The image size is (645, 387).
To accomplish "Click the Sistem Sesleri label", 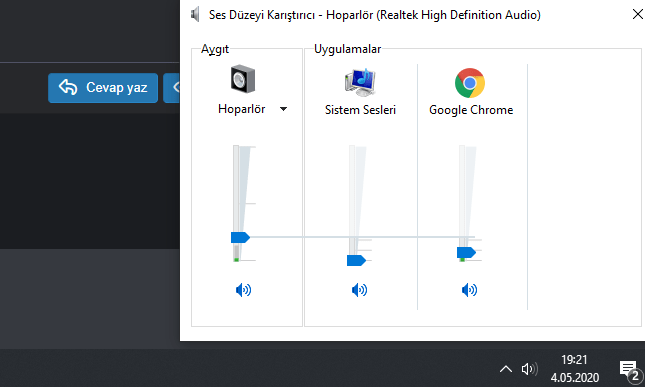I will tap(360, 110).
